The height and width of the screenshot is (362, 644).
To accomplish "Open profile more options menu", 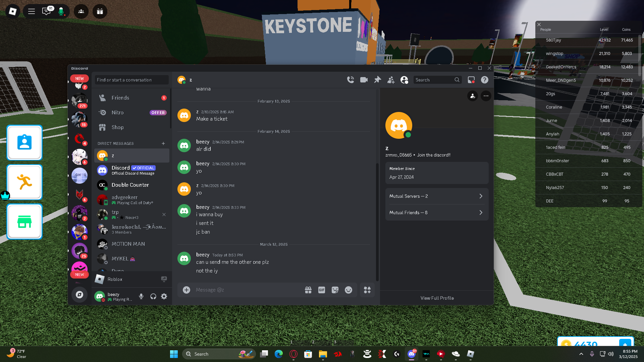I will coord(486,96).
